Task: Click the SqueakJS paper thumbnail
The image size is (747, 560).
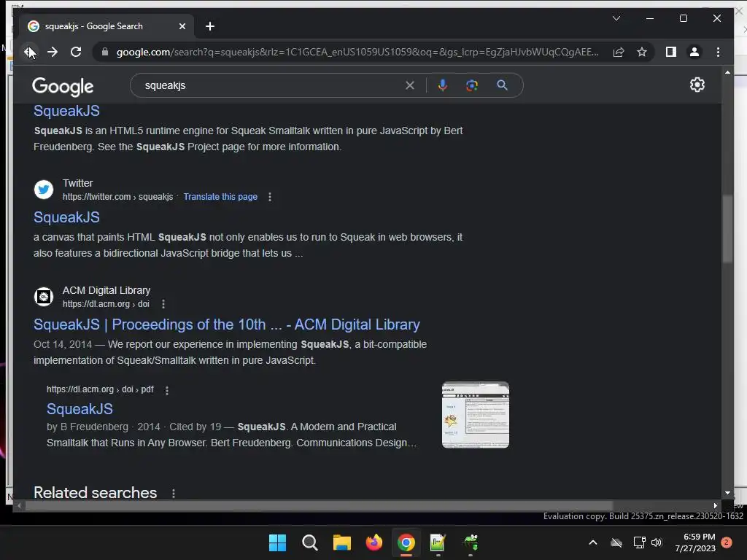Action: (x=476, y=415)
